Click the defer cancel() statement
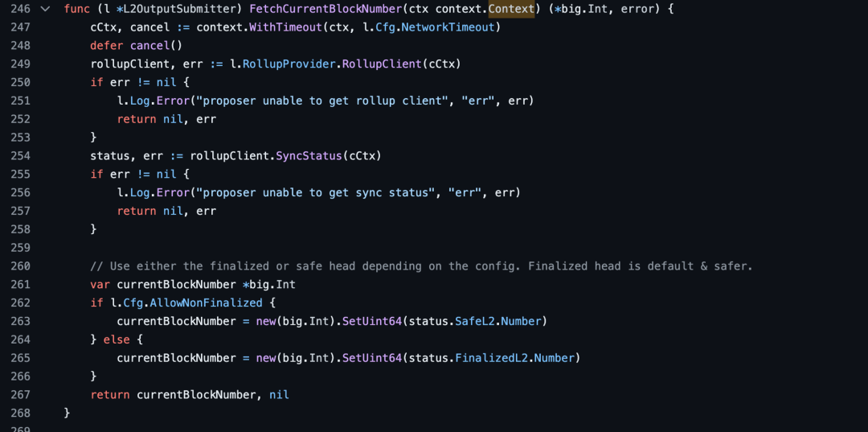868x432 pixels. tap(137, 46)
